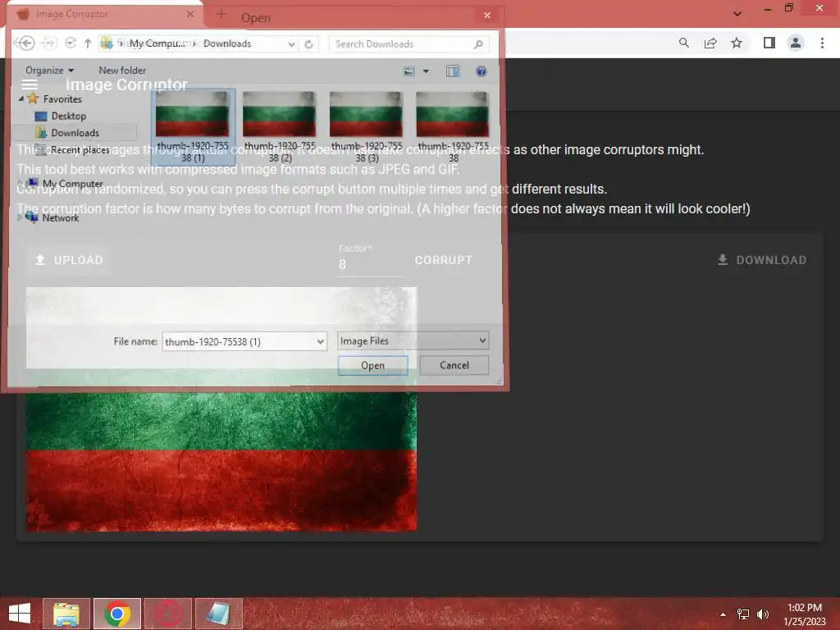The height and width of the screenshot is (630, 840).
Task: Create a New folder
Action: [122, 71]
